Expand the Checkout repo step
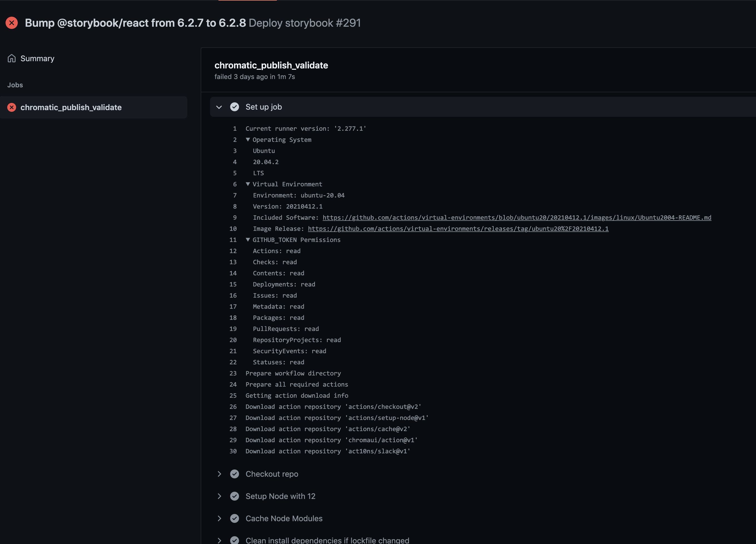 tap(219, 474)
